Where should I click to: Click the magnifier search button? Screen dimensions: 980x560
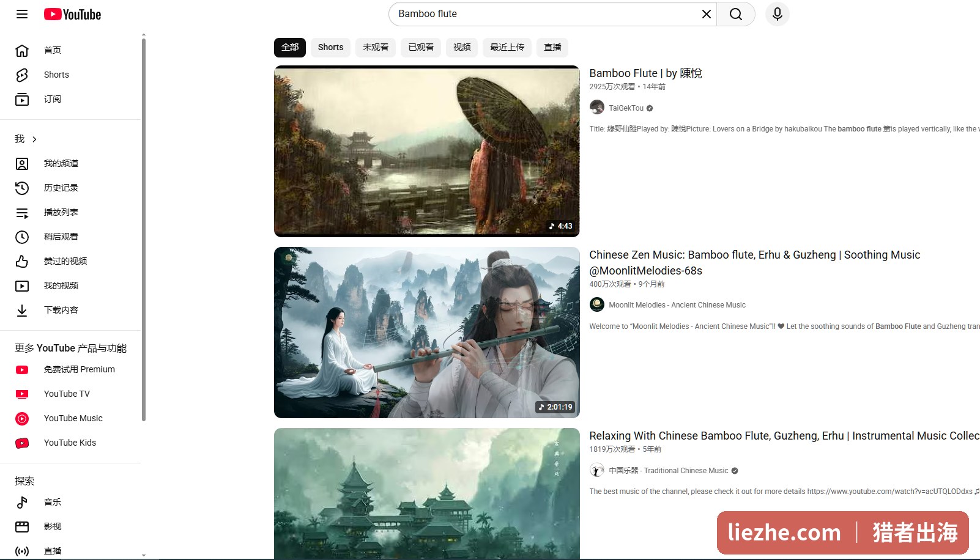click(x=736, y=14)
